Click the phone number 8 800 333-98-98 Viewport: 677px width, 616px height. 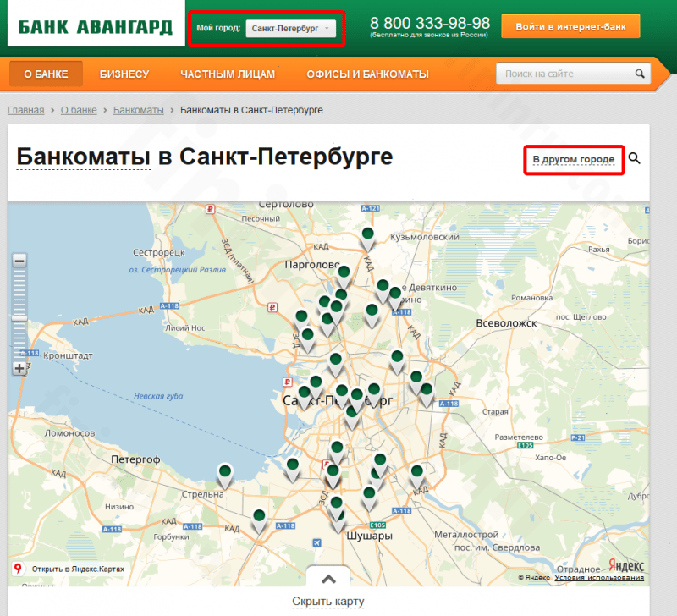coord(430,23)
